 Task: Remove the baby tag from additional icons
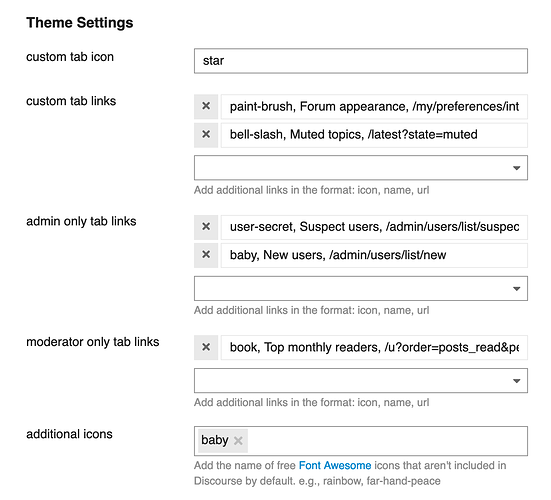click(238, 440)
